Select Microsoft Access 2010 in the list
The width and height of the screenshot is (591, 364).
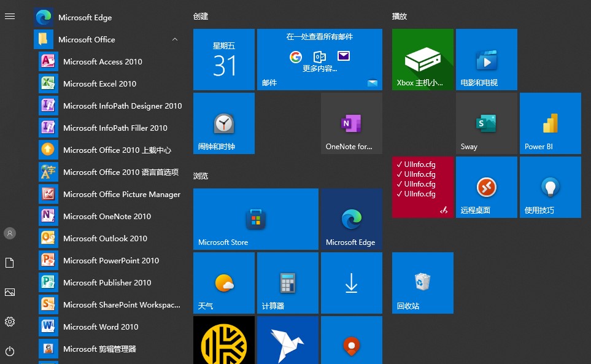click(102, 61)
